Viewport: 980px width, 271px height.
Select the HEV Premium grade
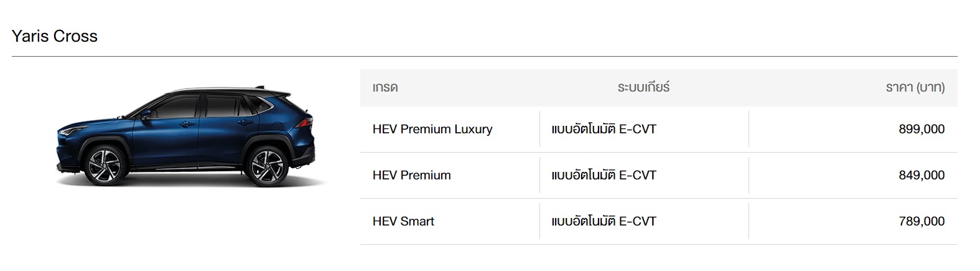(412, 176)
